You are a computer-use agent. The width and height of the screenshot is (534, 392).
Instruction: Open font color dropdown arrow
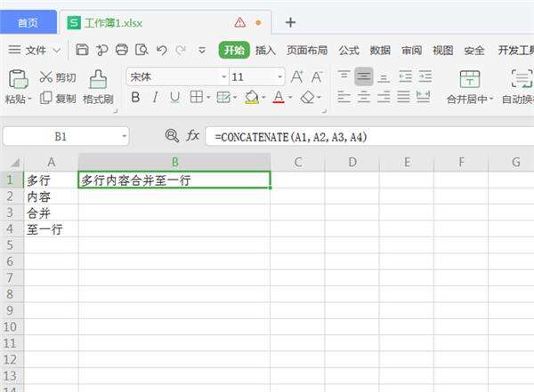pos(290,98)
